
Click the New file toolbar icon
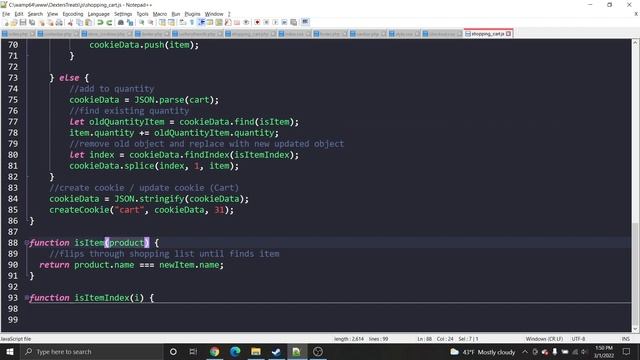[x=6, y=22]
